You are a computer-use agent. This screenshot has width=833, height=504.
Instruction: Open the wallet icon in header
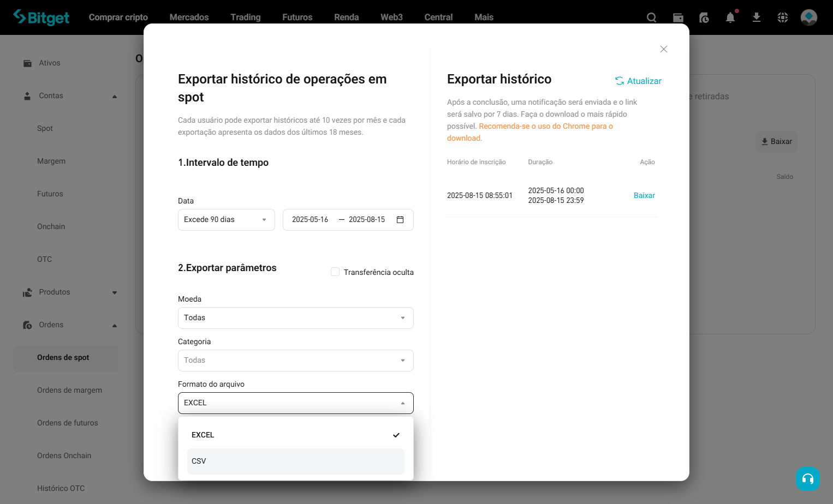(x=678, y=17)
